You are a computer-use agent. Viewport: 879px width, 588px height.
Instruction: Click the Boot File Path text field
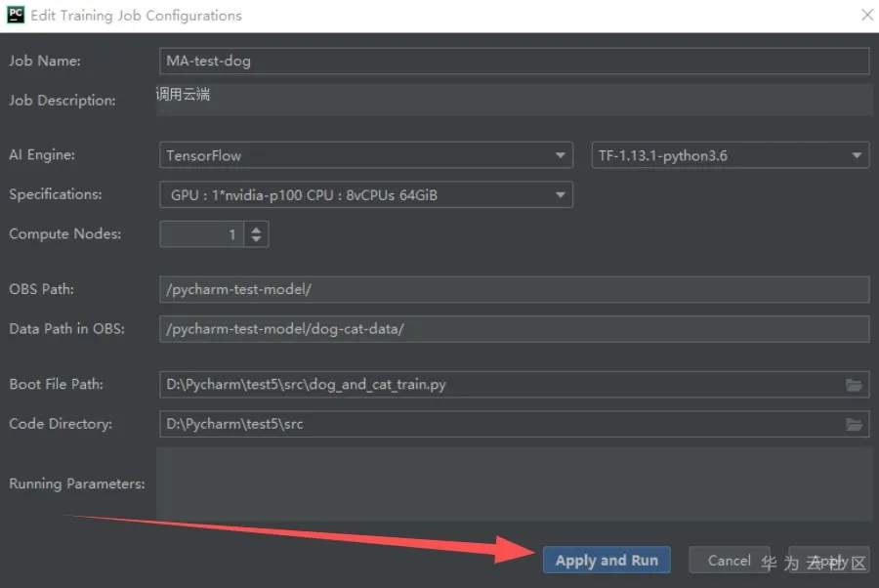pos(498,385)
